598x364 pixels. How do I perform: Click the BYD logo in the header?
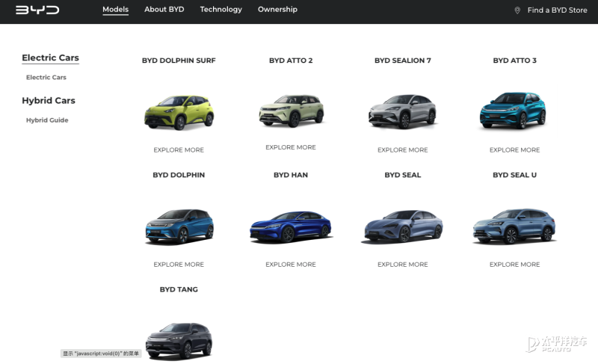click(37, 10)
